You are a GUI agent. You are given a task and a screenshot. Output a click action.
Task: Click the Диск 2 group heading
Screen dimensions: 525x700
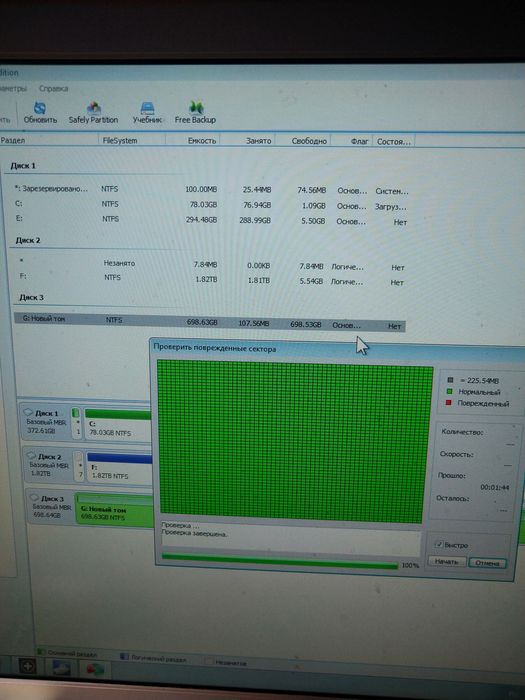[x=28, y=240]
